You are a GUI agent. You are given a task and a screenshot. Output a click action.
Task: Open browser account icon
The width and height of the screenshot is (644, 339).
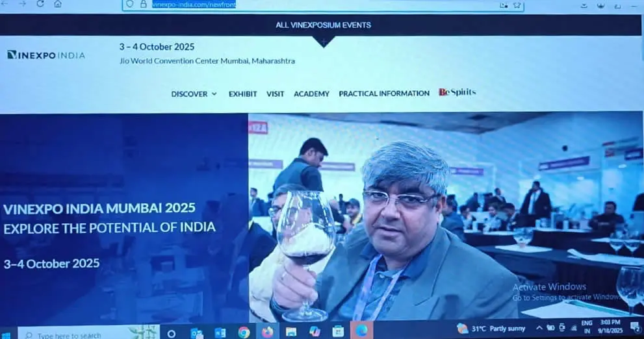(x=600, y=5)
